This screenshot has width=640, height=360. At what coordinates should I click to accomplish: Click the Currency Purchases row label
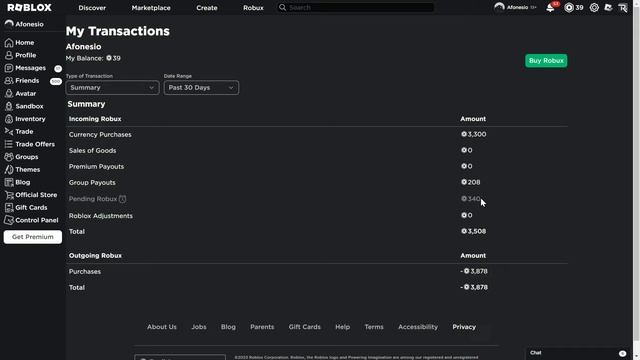[x=100, y=134]
